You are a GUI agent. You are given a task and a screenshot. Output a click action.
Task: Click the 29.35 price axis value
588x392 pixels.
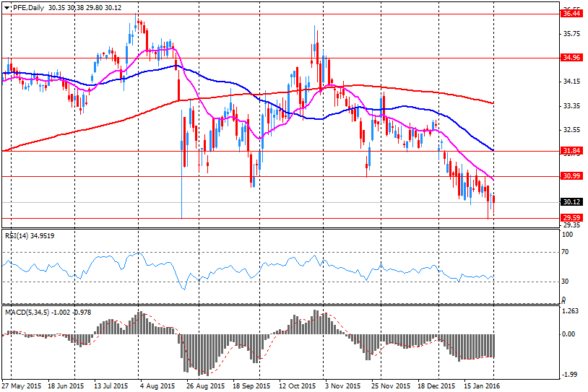coord(571,225)
